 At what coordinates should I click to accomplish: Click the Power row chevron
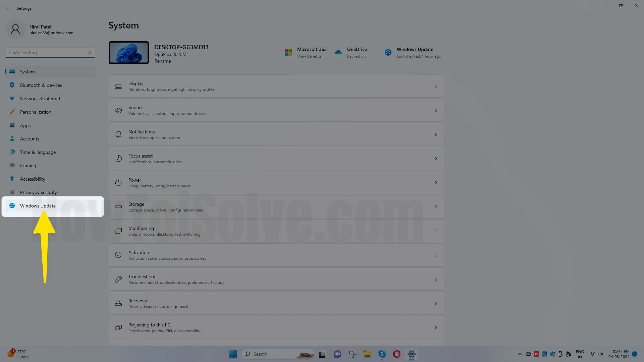[436, 183]
